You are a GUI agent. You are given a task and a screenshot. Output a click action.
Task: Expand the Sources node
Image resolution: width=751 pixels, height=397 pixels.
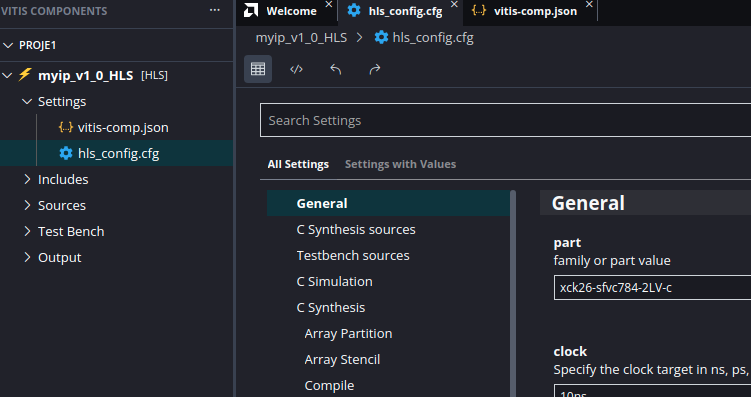tap(27, 205)
